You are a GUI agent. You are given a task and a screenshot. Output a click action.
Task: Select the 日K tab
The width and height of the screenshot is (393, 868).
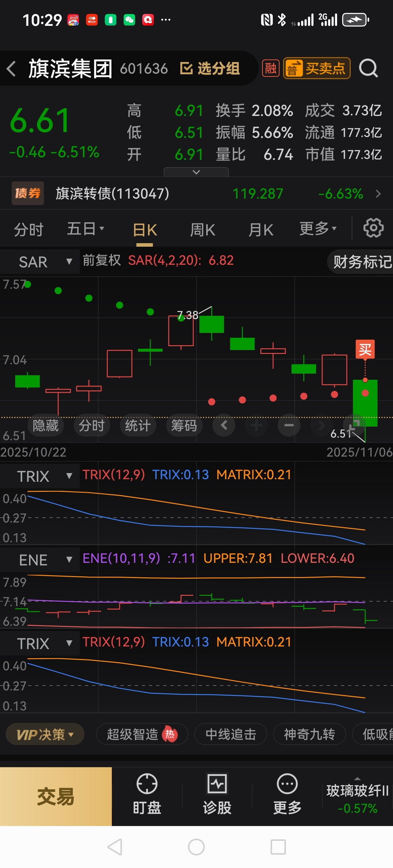tap(145, 230)
